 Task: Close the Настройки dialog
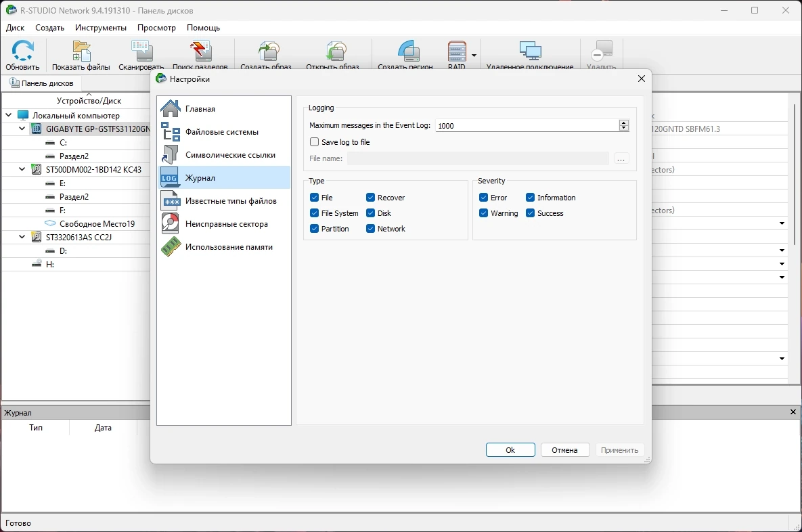pos(642,79)
